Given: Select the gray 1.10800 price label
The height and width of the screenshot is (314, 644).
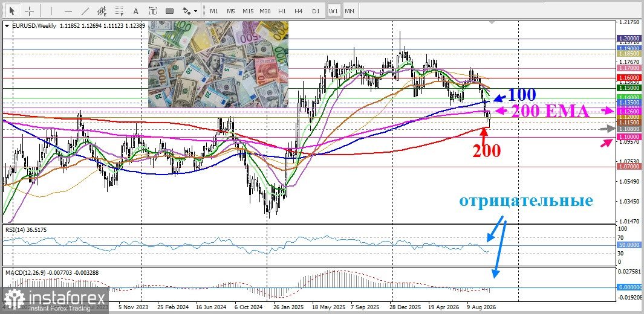Looking at the screenshot, I should tap(628, 129).
